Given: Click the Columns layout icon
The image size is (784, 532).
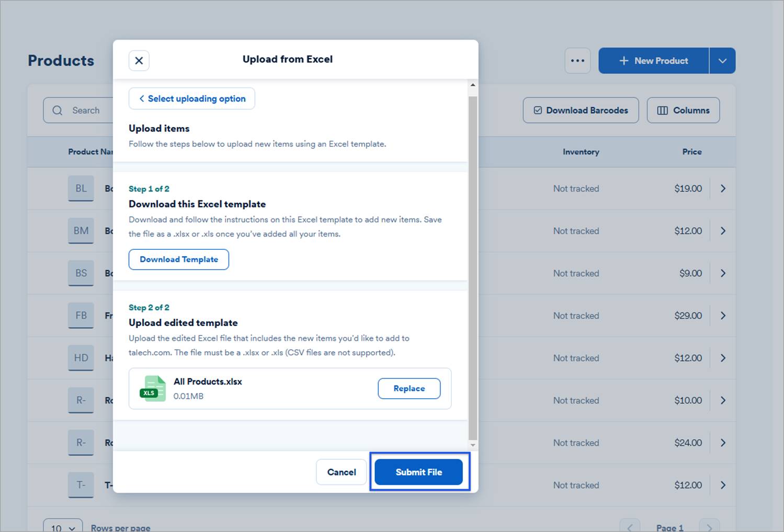Looking at the screenshot, I should tap(662, 110).
